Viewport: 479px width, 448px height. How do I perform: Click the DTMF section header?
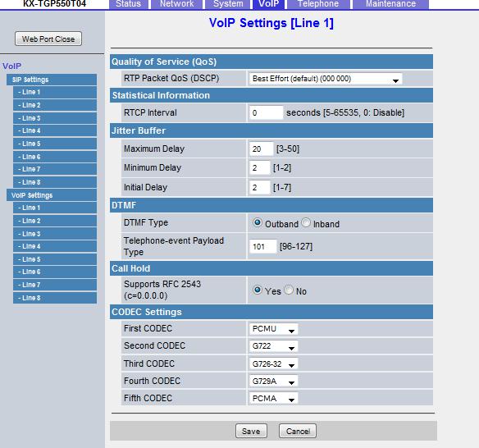(x=271, y=205)
